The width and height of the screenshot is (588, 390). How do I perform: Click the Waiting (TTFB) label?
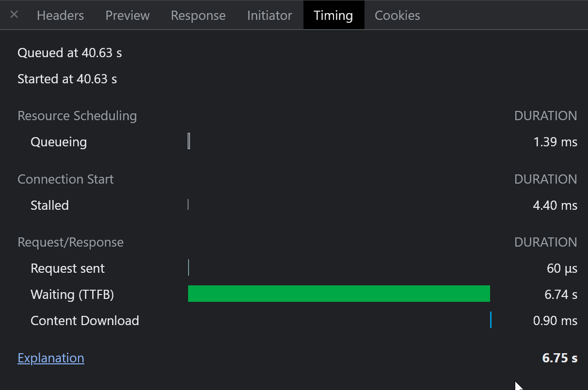click(72, 295)
